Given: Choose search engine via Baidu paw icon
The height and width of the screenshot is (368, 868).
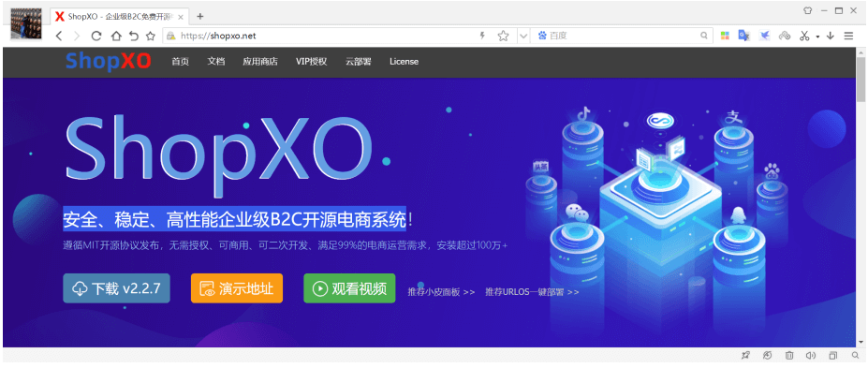Looking at the screenshot, I should [x=542, y=36].
